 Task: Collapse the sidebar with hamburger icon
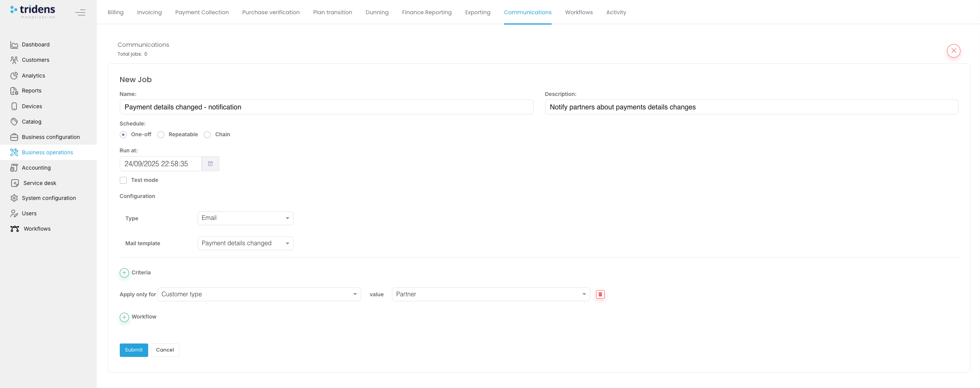coord(80,13)
